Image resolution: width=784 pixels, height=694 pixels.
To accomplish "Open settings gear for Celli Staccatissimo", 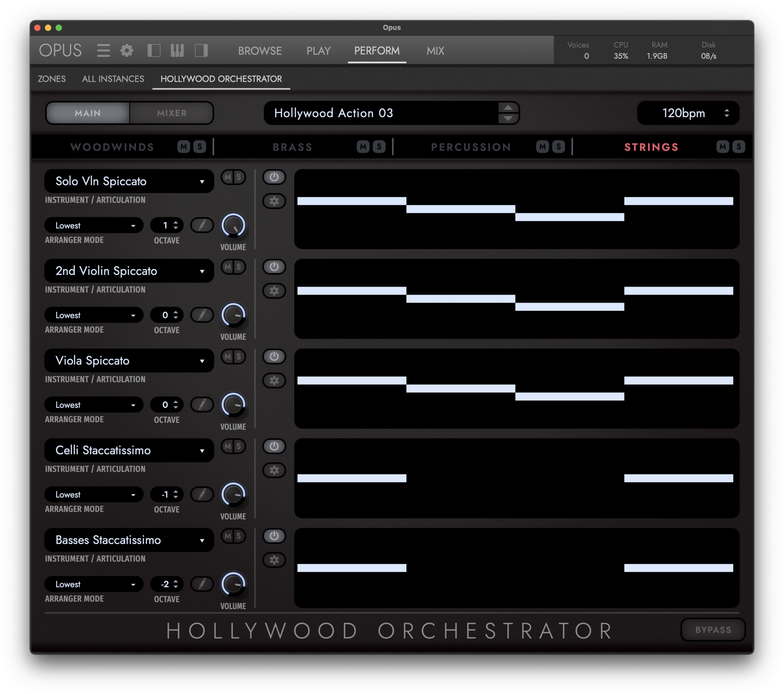I will pos(274,471).
